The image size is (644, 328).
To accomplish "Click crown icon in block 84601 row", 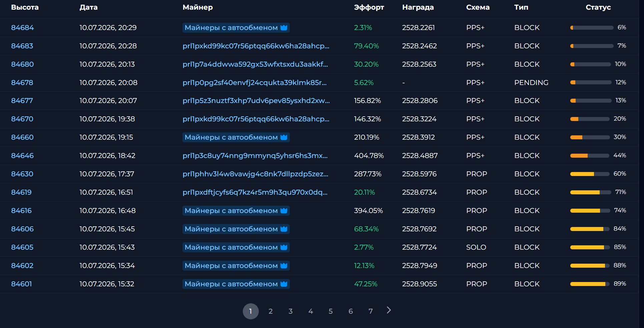I will tap(284, 284).
